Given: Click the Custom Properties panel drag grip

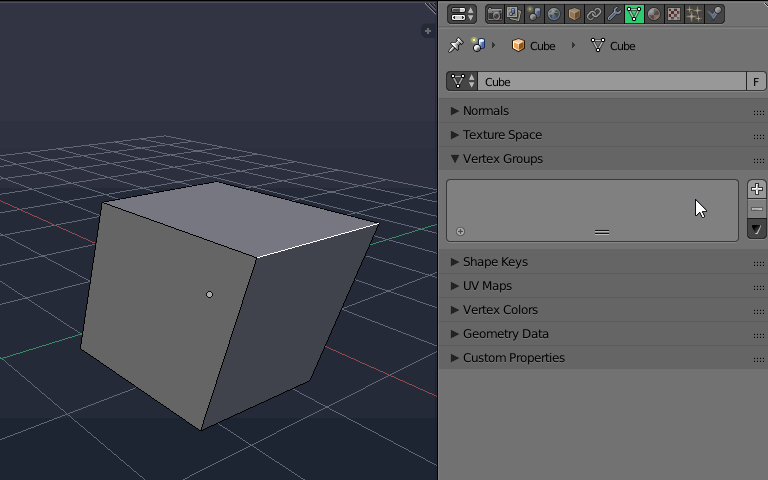Looking at the screenshot, I should [759, 360].
